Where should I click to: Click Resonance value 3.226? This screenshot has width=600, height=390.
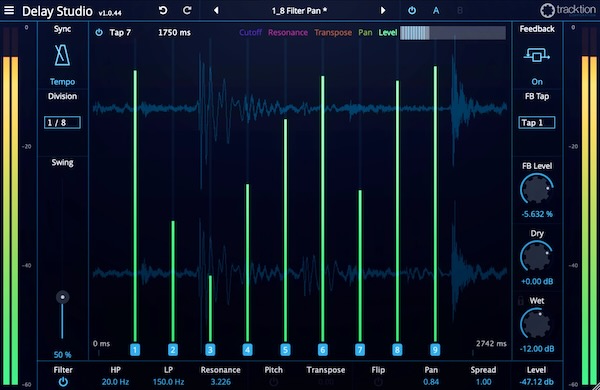coord(221,382)
